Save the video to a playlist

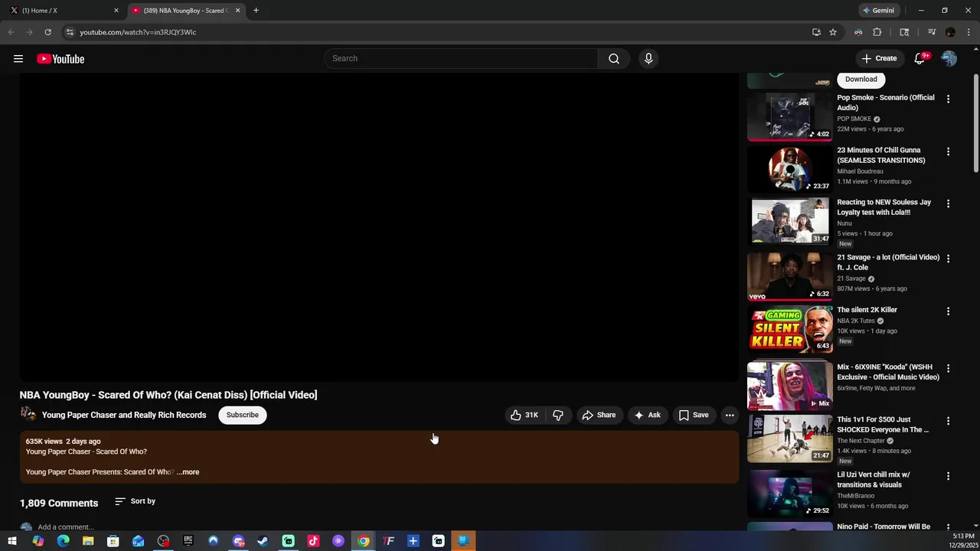pyautogui.click(x=694, y=415)
